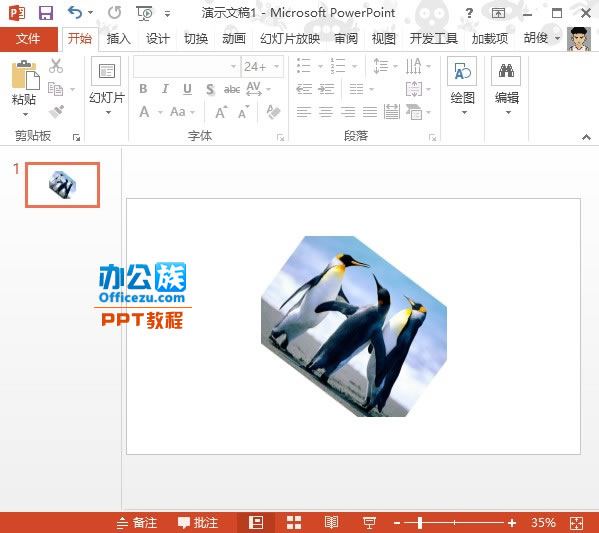Select the penguins picture on slide
The image size is (599, 533).
click(x=354, y=326)
